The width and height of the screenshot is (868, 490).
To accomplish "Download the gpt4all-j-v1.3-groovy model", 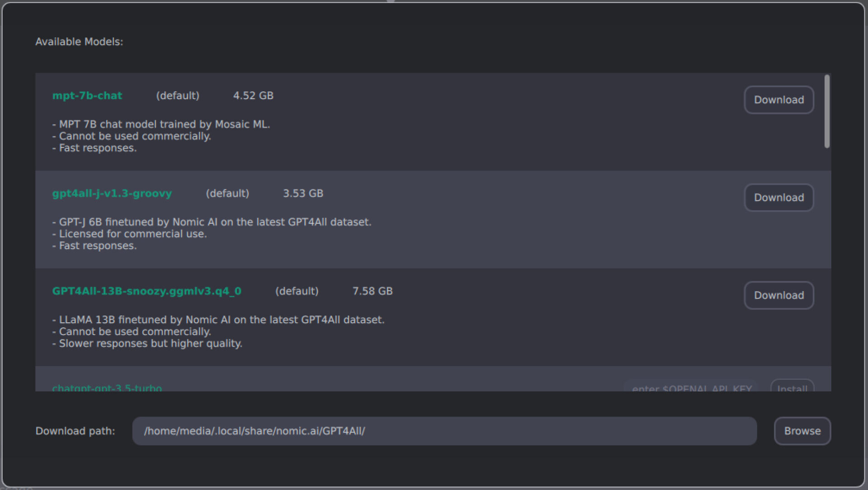I will (778, 198).
